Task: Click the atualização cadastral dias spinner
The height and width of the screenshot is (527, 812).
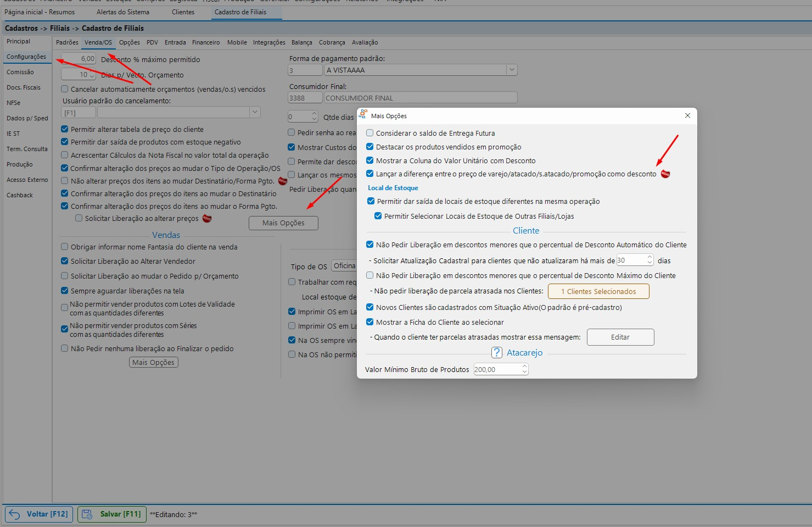Action: pos(650,260)
